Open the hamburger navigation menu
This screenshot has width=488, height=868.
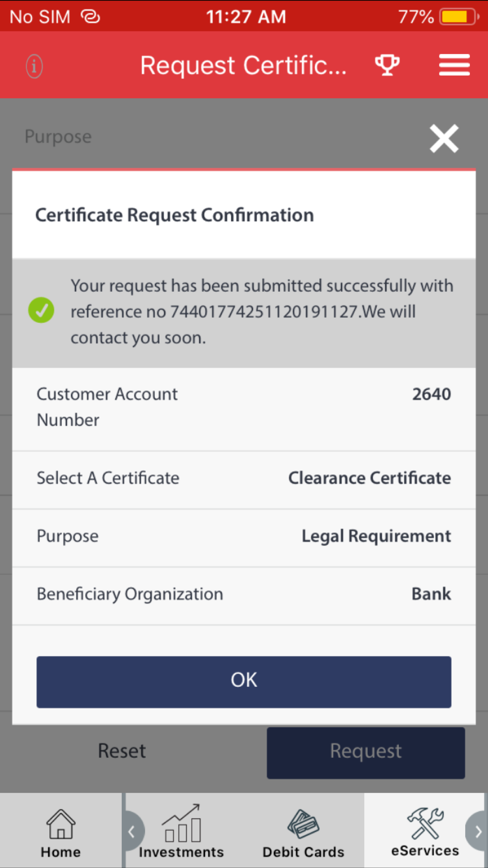coord(454,65)
